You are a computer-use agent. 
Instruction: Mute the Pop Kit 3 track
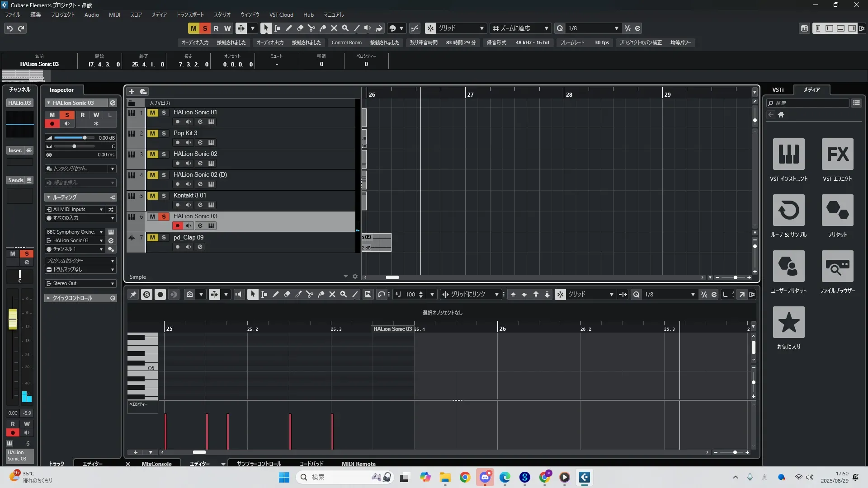pyautogui.click(x=153, y=133)
